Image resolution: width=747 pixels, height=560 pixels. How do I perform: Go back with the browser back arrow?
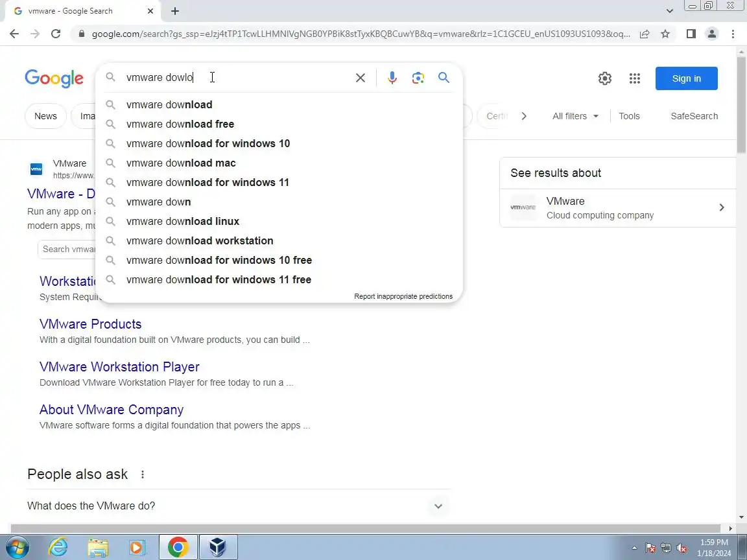(x=14, y=34)
